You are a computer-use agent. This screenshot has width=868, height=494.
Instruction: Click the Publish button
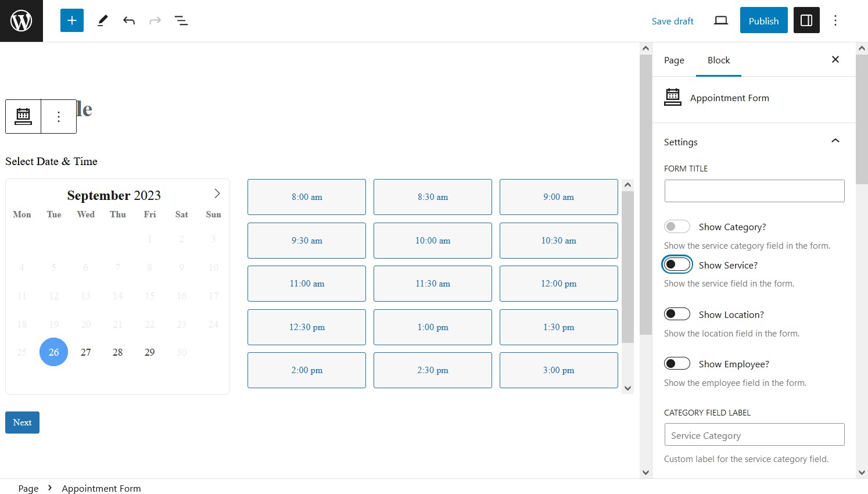tap(763, 20)
